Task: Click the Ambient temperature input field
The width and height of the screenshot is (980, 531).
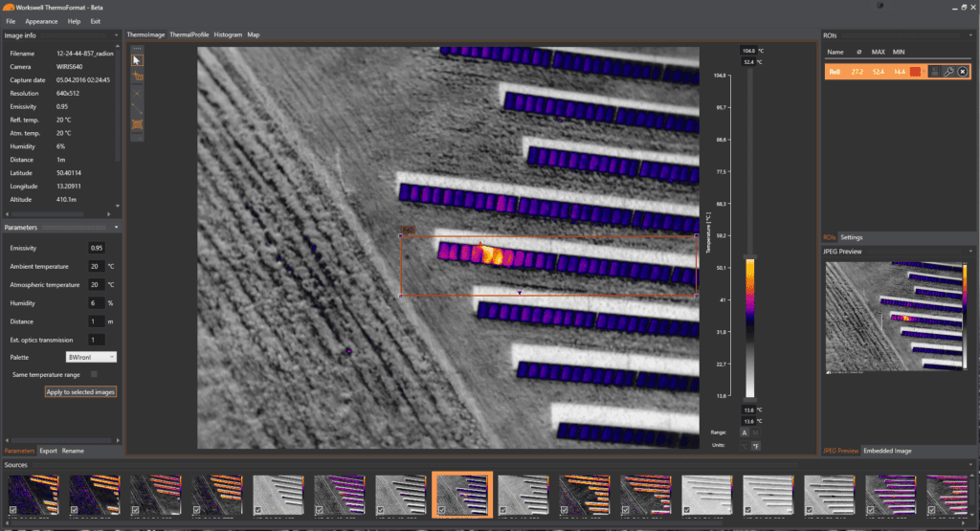Action: tap(97, 266)
